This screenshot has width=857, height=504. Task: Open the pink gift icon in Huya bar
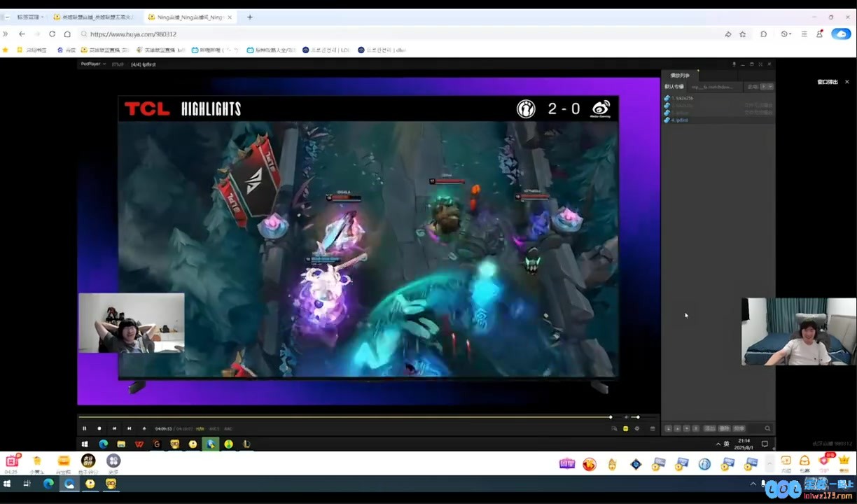[13, 461]
